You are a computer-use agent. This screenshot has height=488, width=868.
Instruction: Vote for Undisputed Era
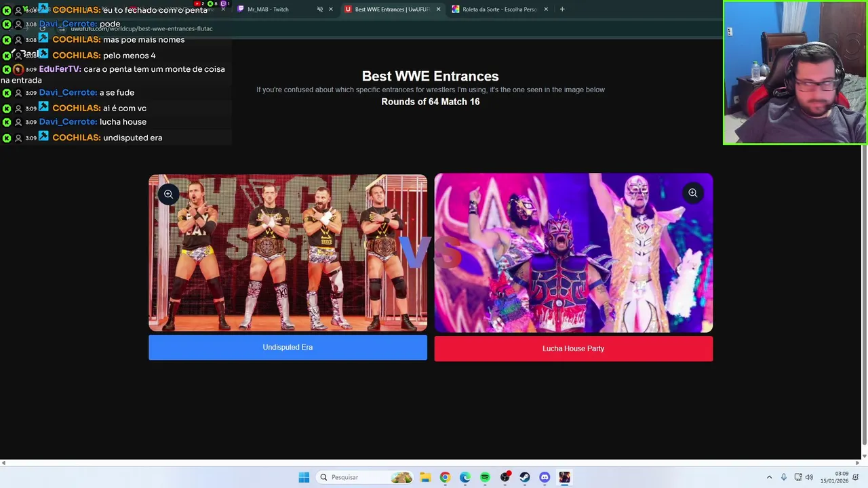(288, 347)
